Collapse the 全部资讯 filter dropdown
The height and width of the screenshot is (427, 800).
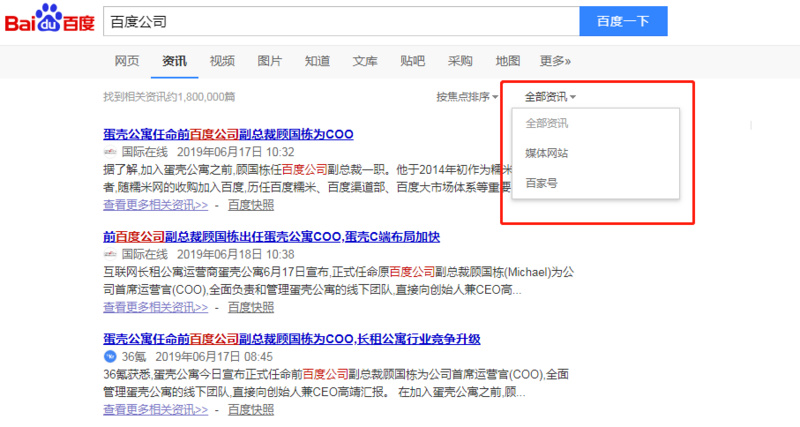[x=550, y=97]
